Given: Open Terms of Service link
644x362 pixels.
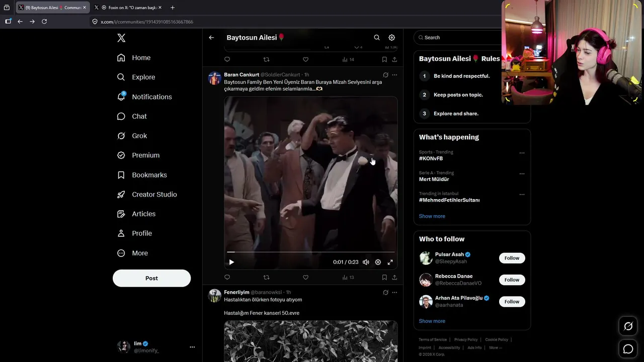Looking at the screenshot, I should (433, 340).
